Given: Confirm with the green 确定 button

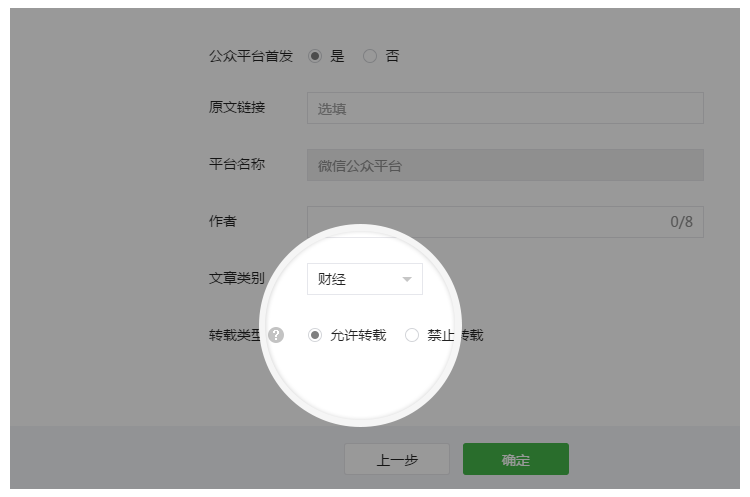Looking at the screenshot, I should (x=515, y=459).
